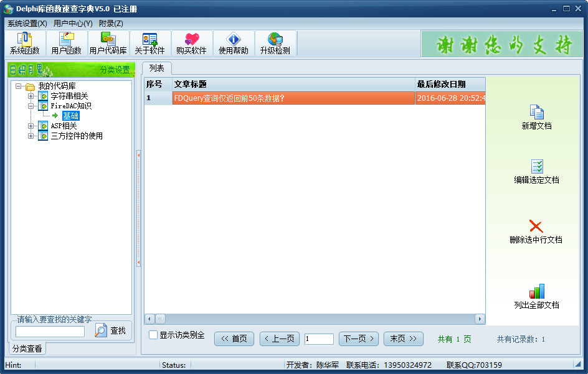The image size is (588, 374).
Task: Click the 购买软件 heart icon
Action: [x=192, y=39]
